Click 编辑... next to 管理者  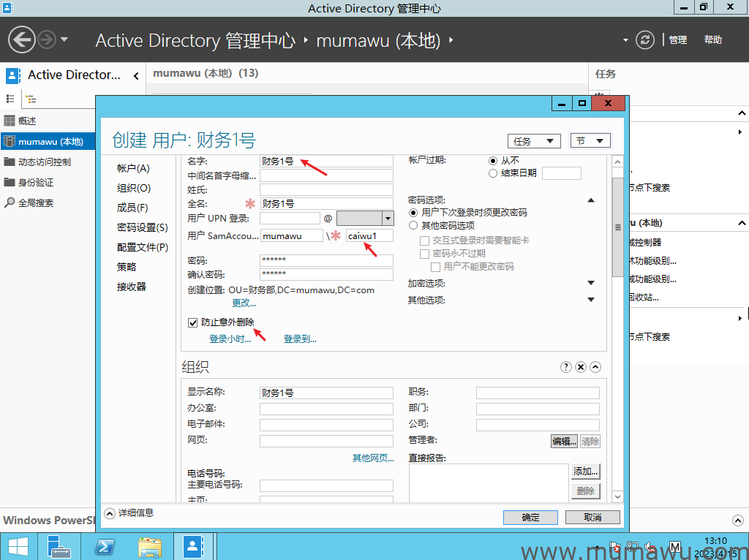(x=564, y=441)
